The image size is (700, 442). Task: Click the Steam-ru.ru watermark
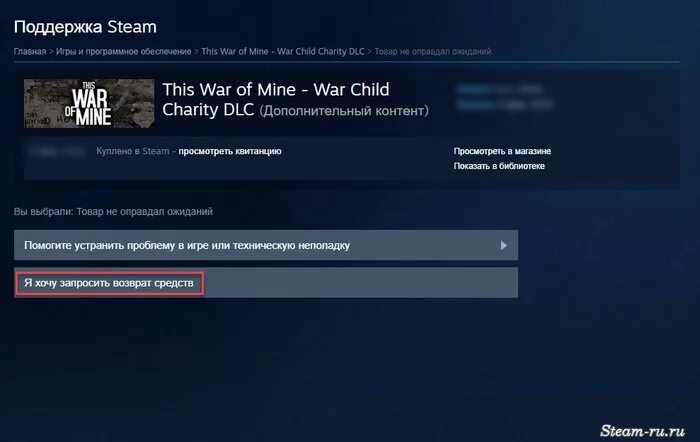coord(642,430)
